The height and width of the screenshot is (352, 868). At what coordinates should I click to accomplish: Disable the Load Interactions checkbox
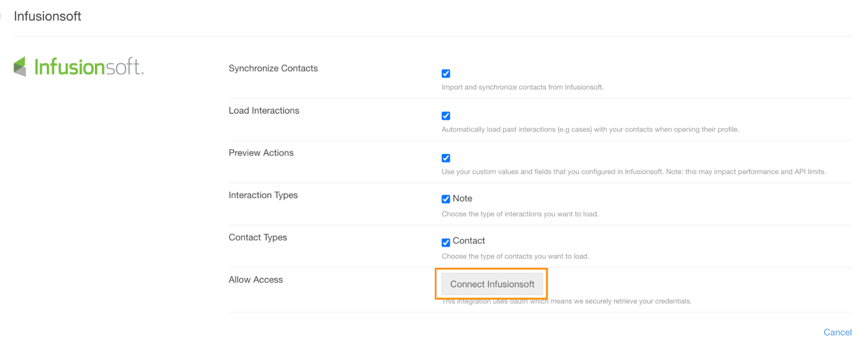pyautogui.click(x=445, y=116)
